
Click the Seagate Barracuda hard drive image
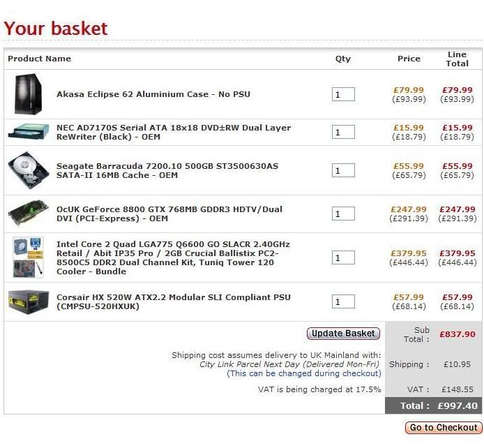pyautogui.click(x=29, y=170)
